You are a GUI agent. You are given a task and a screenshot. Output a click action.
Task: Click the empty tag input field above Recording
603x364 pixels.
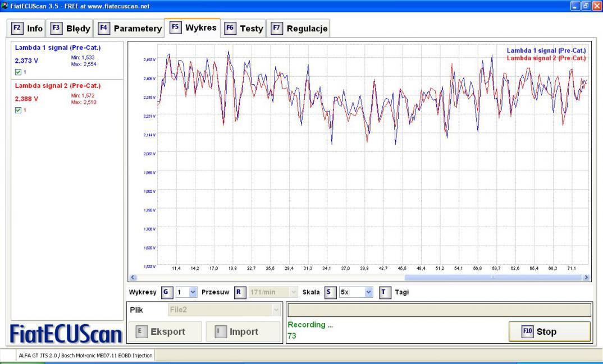(438, 310)
